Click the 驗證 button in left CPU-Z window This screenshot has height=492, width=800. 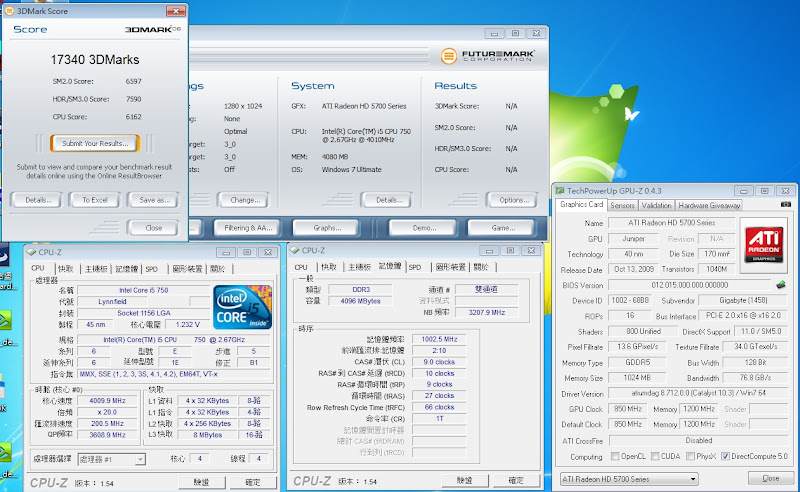click(201, 482)
